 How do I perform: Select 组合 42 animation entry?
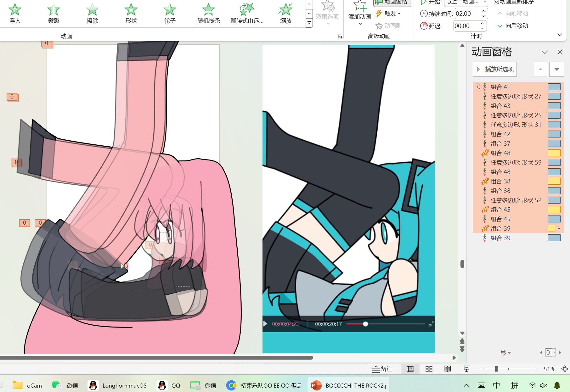[518, 134]
